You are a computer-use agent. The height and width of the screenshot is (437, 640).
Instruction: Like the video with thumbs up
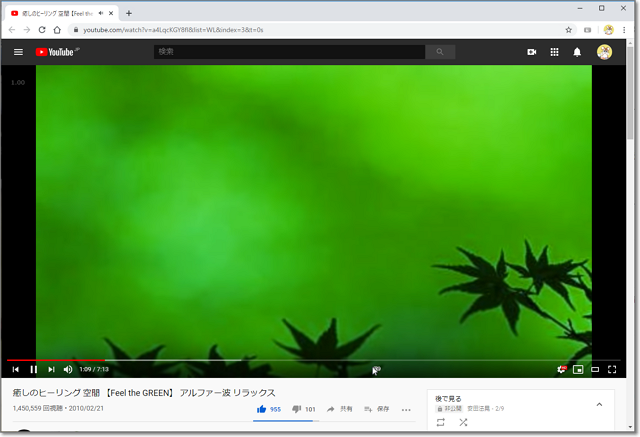click(262, 409)
